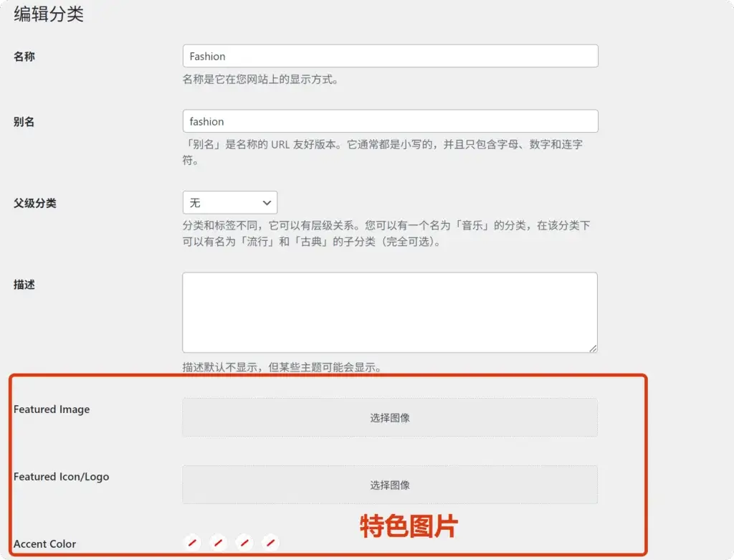
Task: Click the first Accent Color swatch
Action: 192,543
